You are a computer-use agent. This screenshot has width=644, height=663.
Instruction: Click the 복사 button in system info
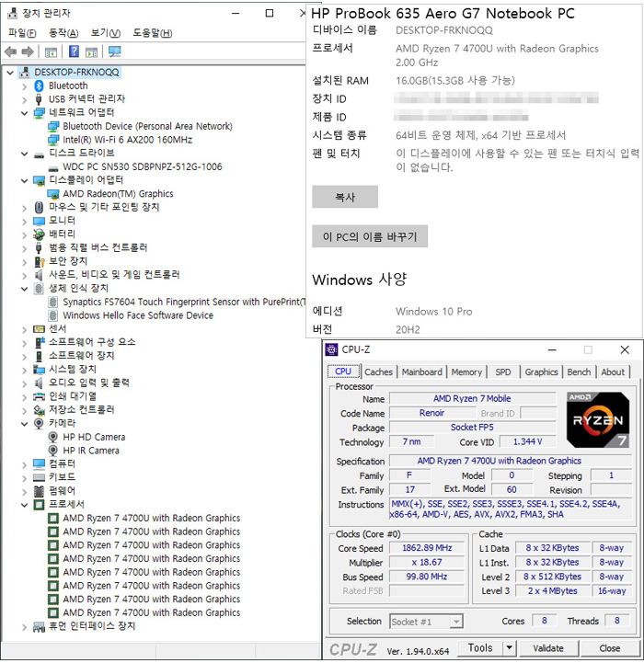coord(345,197)
